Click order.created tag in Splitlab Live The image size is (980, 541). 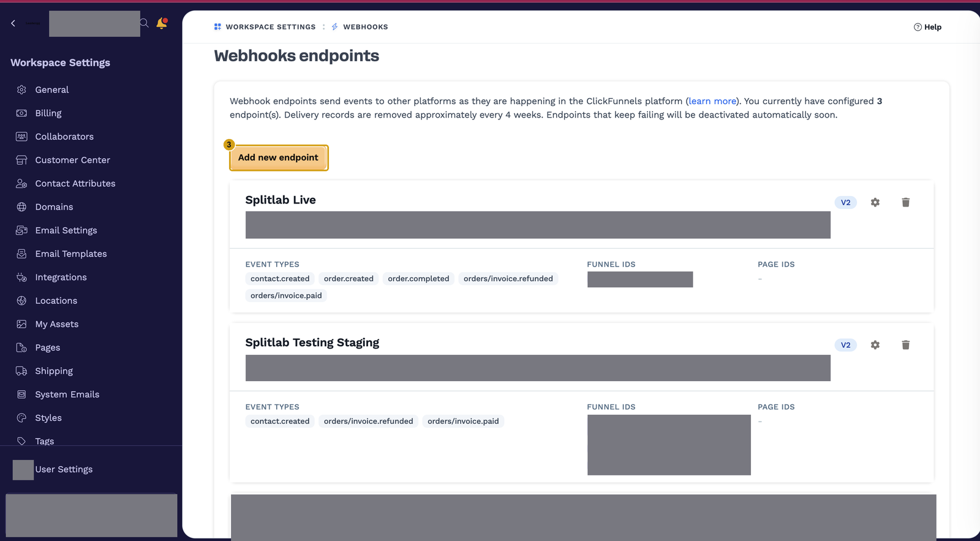point(349,279)
